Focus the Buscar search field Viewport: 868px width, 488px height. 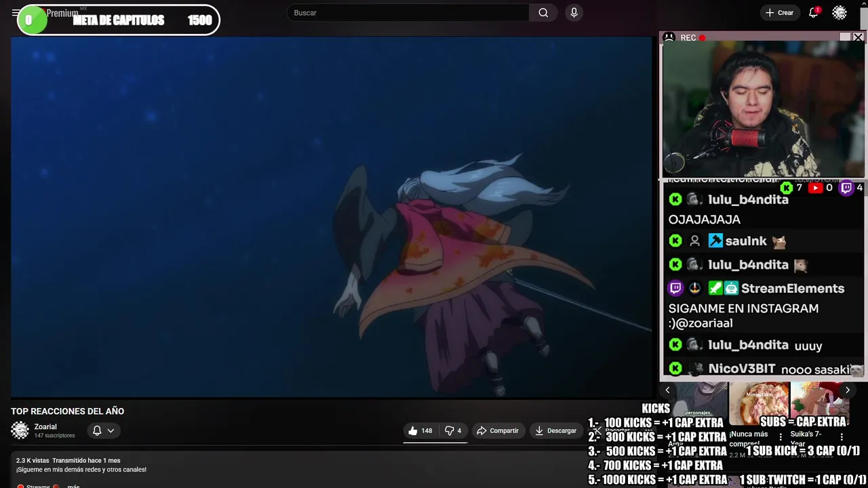[x=409, y=13]
